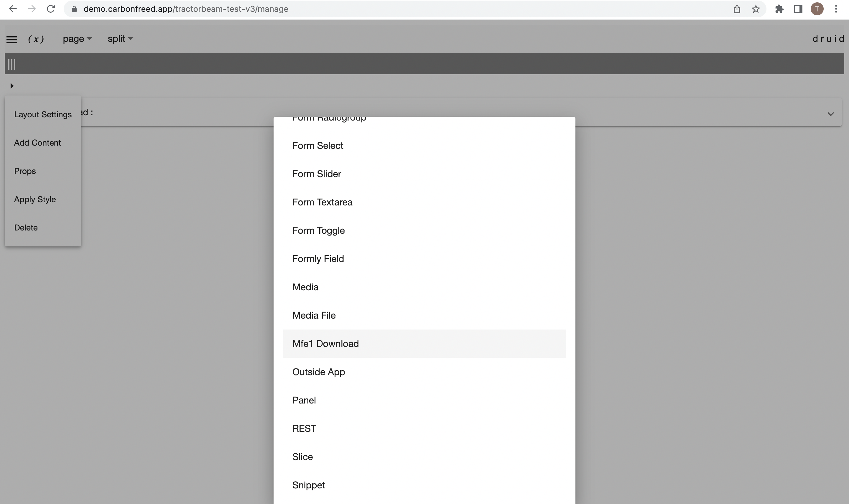Open the browser share icon
This screenshot has height=504, width=849.
pos(737,9)
